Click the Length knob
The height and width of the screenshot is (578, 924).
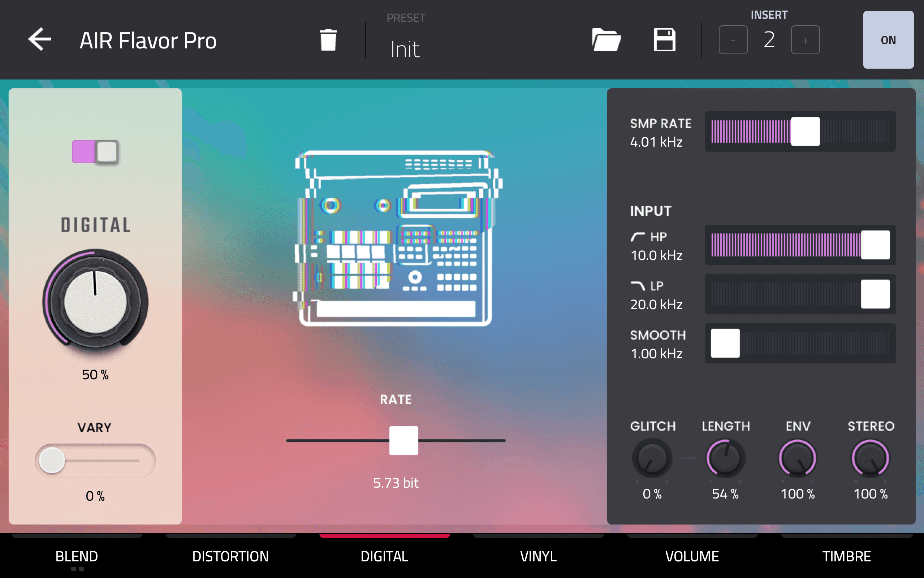click(x=725, y=458)
